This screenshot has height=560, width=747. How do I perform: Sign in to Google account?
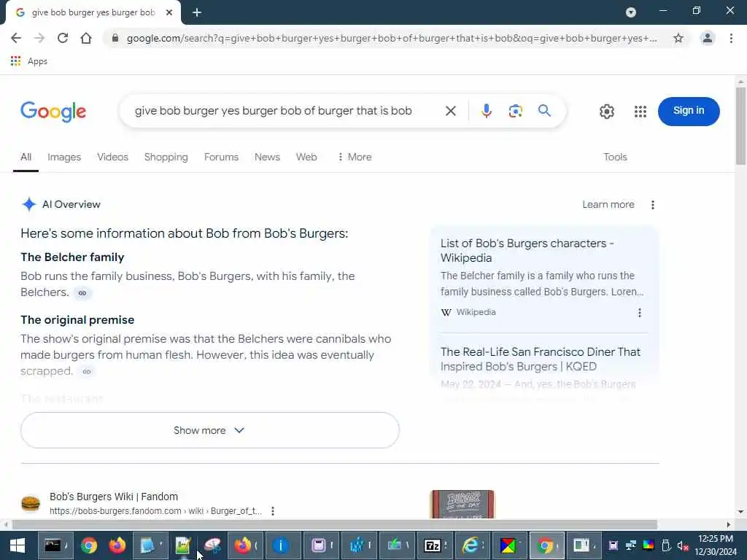pyautogui.click(x=689, y=111)
